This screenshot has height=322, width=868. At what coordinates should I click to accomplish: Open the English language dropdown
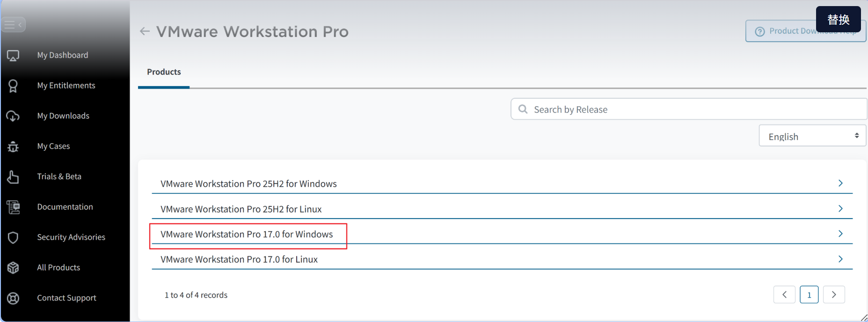tap(812, 136)
